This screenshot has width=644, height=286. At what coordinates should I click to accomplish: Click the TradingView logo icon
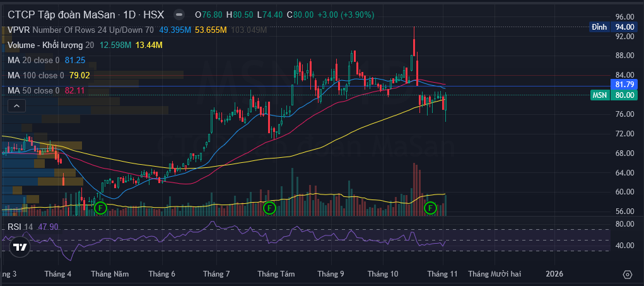point(20,247)
